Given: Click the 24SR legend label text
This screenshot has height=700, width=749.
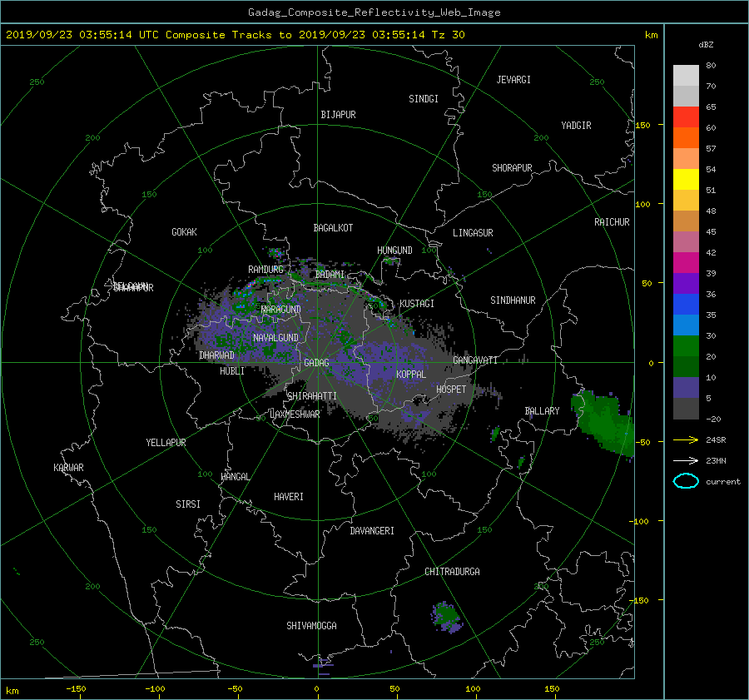Looking at the screenshot, I should (x=716, y=439).
